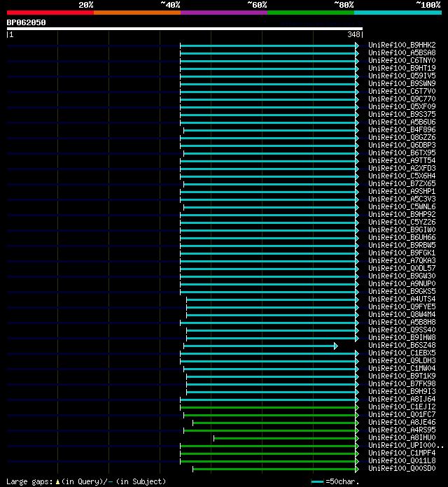Image resolution: width=448 pixels, height=487 pixels.
Task: Click the orange ~40% identity legend segment
Action: 137,13
